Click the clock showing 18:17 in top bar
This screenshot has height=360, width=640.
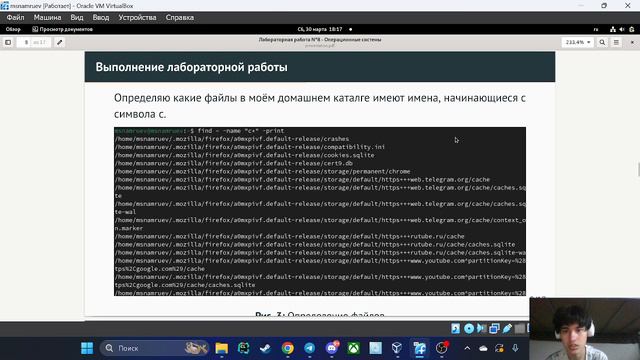(320, 29)
